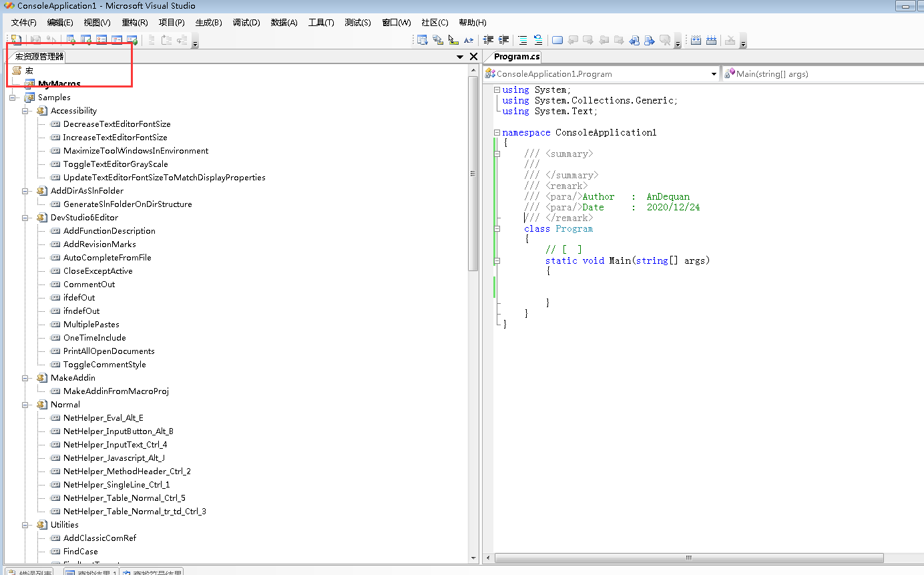Click the uncomment selected lines icon
Viewport: 924px width, 575px height.
pyautogui.click(x=538, y=40)
